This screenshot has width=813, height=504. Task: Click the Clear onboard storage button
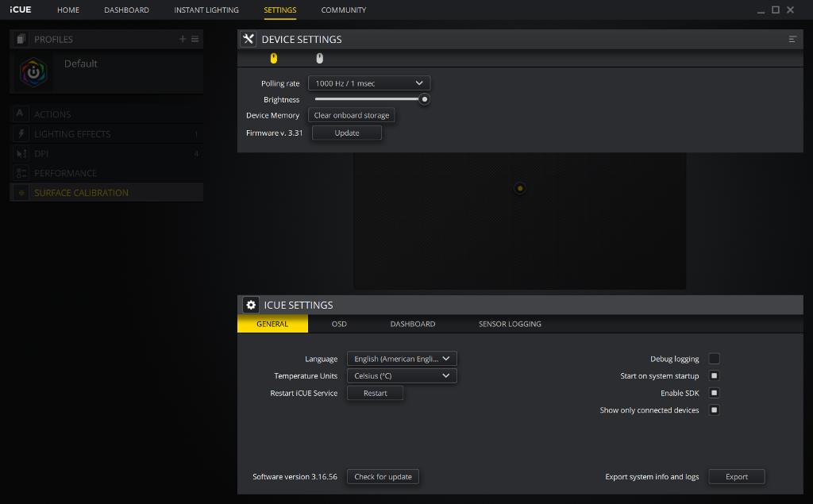pyautogui.click(x=352, y=115)
